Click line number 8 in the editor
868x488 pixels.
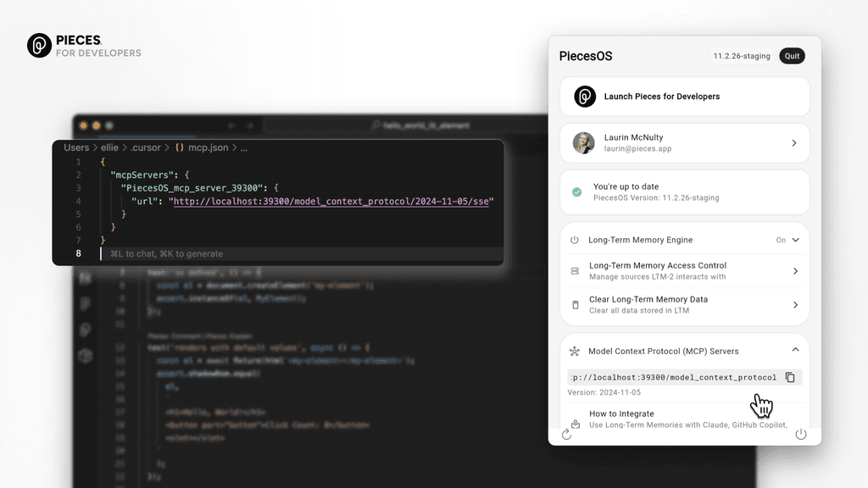click(78, 252)
